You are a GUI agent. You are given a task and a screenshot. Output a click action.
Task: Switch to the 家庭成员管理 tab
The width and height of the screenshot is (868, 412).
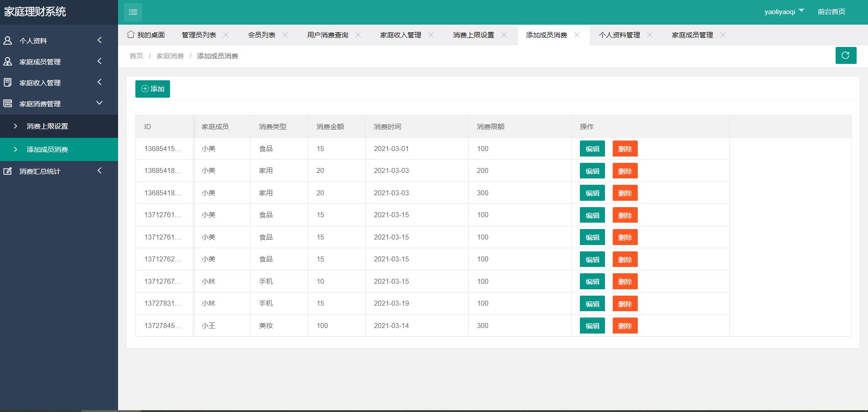(x=692, y=35)
